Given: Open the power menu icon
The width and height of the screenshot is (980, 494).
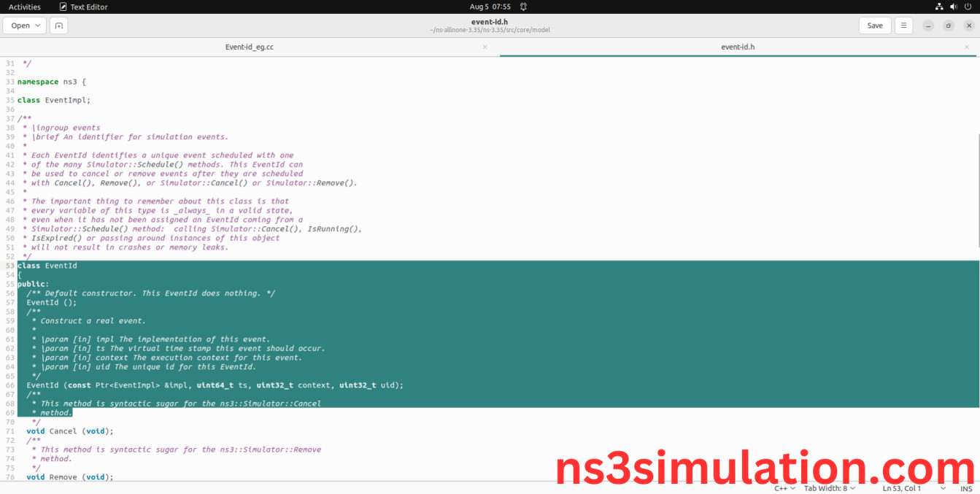Looking at the screenshot, I should click(x=968, y=7).
